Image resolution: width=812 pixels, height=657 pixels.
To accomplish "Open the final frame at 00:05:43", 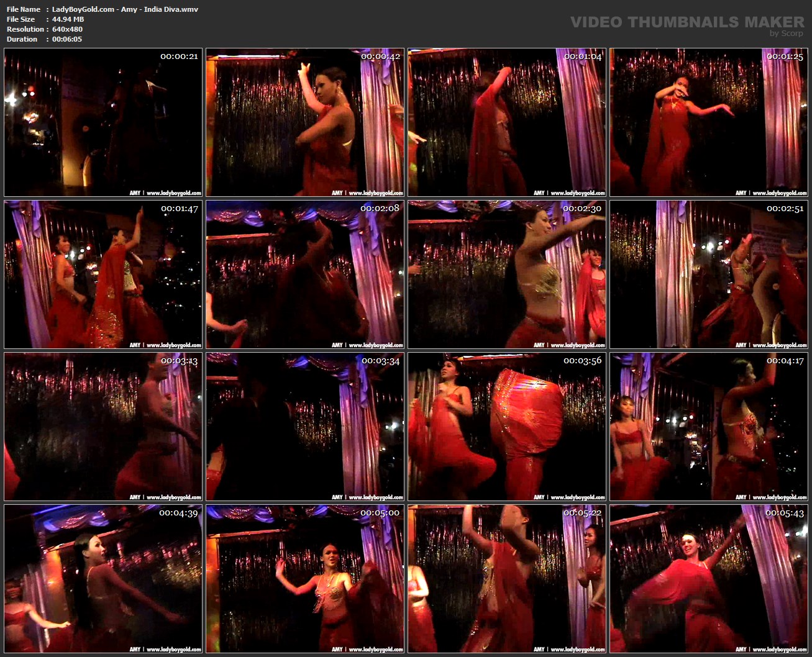I will click(709, 579).
